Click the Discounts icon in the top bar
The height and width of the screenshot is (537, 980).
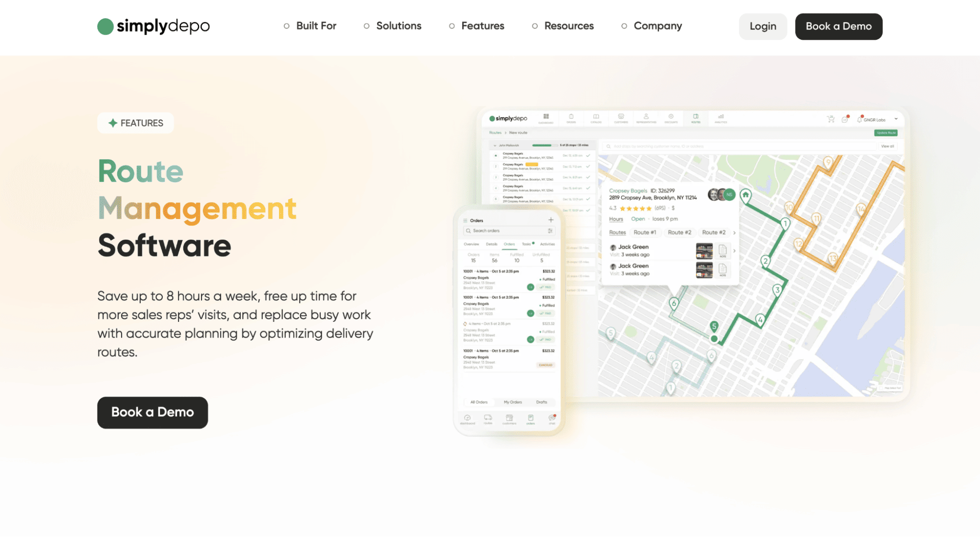tap(671, 118)
